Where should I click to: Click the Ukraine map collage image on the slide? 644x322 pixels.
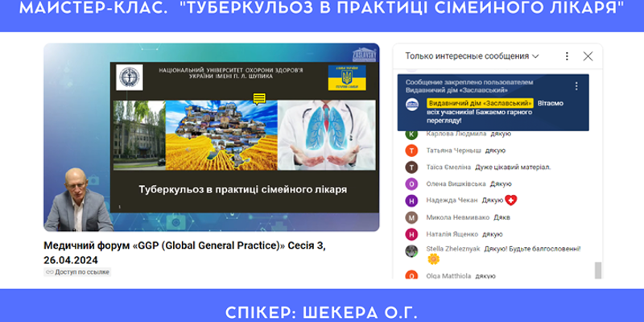pyautogui.click(x=222, y=135)
